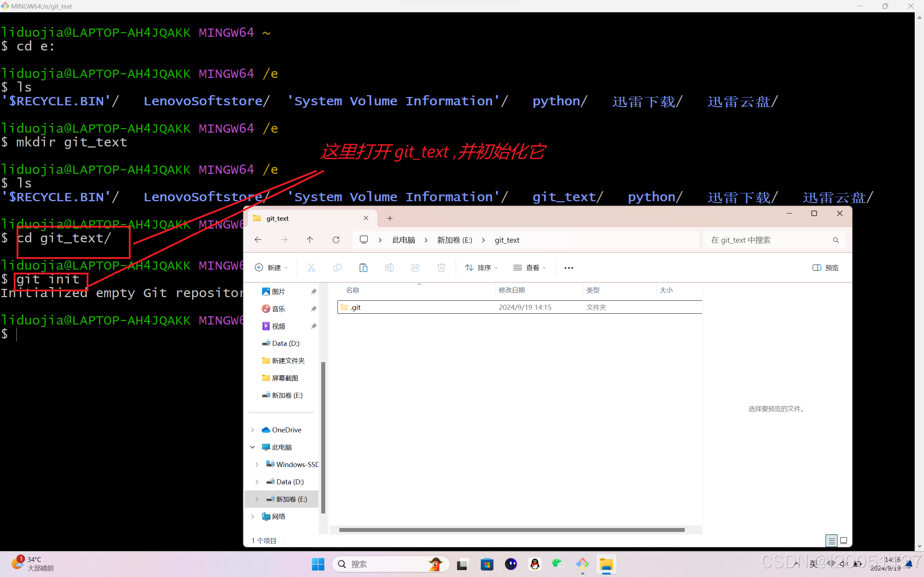The width and height of the screenshot is (924, 577).
Task: Add a new Explorer tab
Action: pos(390,218)
